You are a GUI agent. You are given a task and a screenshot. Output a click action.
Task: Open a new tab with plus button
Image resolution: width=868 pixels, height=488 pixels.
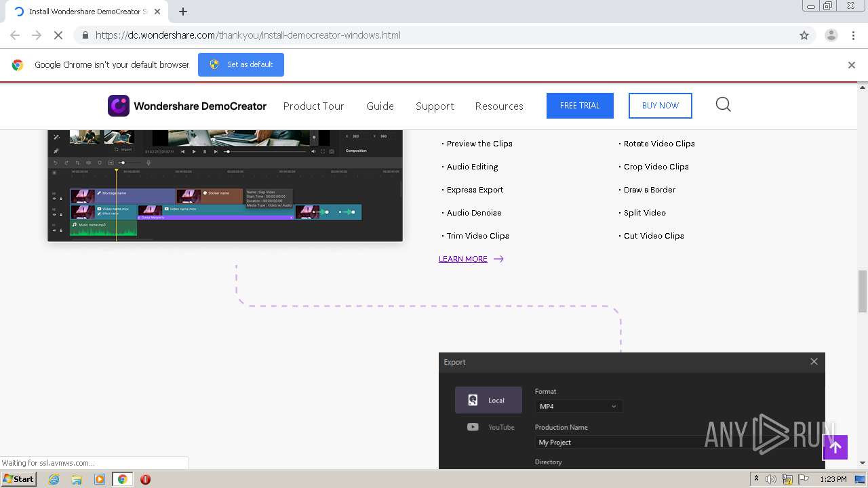pyautogui.click(x=183, y=12)
